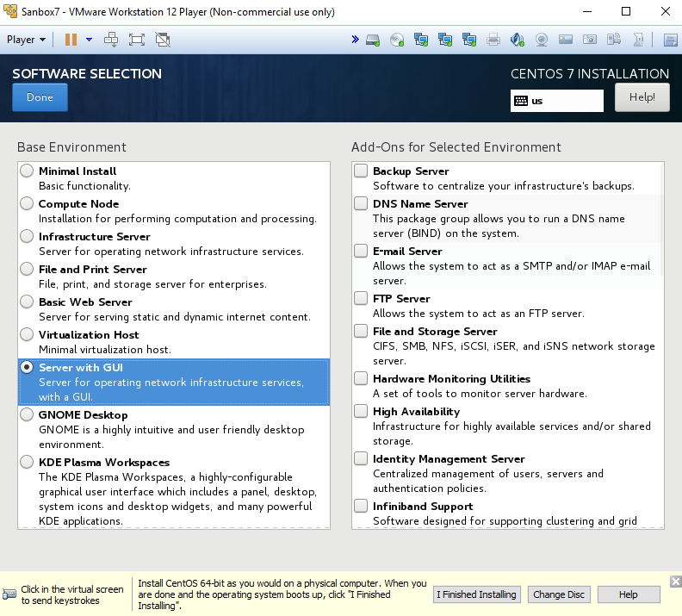
Task: Pause the virtual machine
Action: pos(71,40)
